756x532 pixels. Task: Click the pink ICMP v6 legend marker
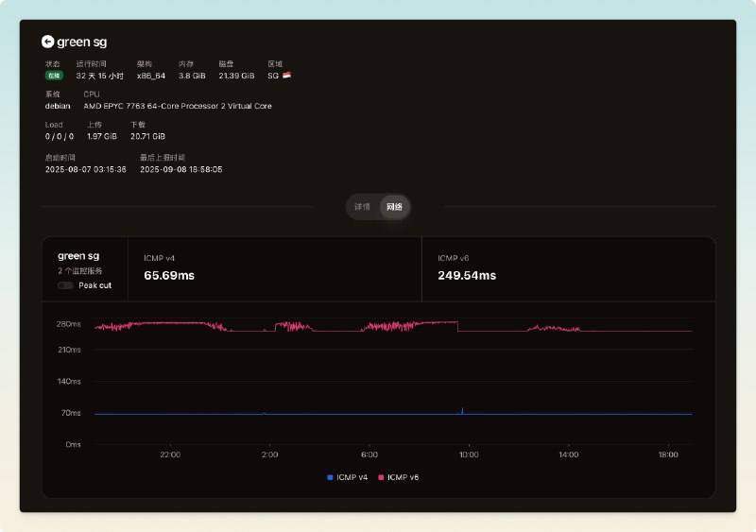coord(383,477)
